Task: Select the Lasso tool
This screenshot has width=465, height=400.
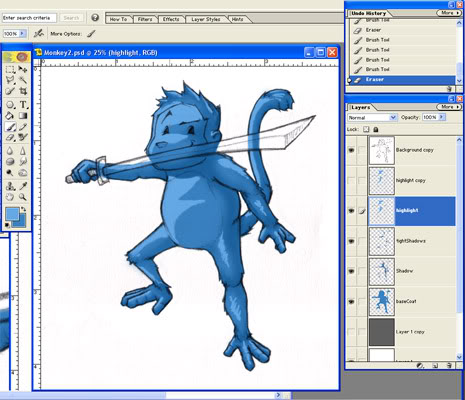Action: tap(10, 80)
